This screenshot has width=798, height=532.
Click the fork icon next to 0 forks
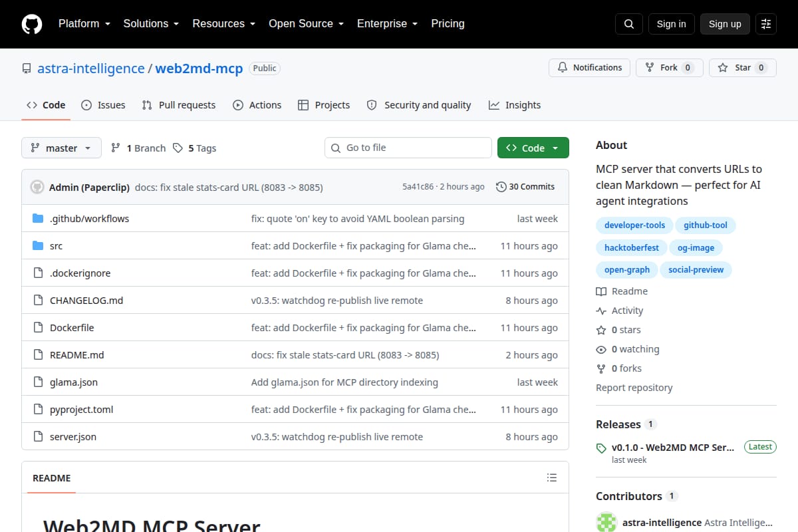pyautogui.click(x=601, y=368)
